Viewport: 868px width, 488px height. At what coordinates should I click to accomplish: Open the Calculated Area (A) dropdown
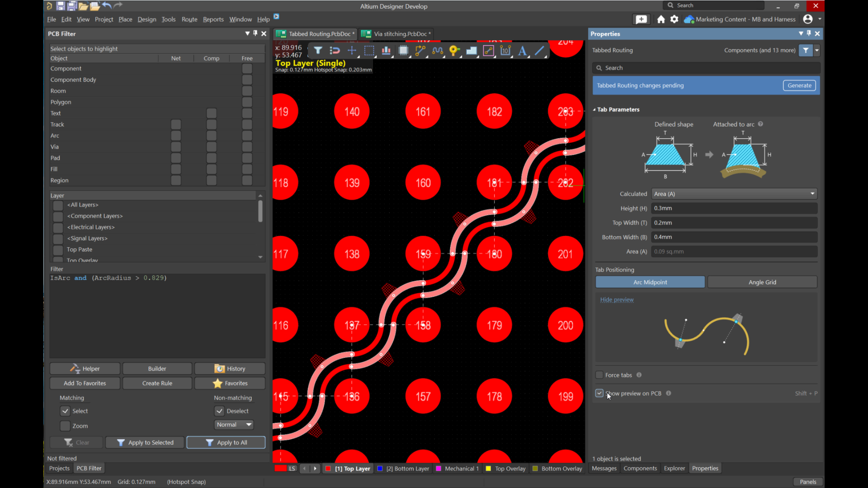click(x=734, y=194)
